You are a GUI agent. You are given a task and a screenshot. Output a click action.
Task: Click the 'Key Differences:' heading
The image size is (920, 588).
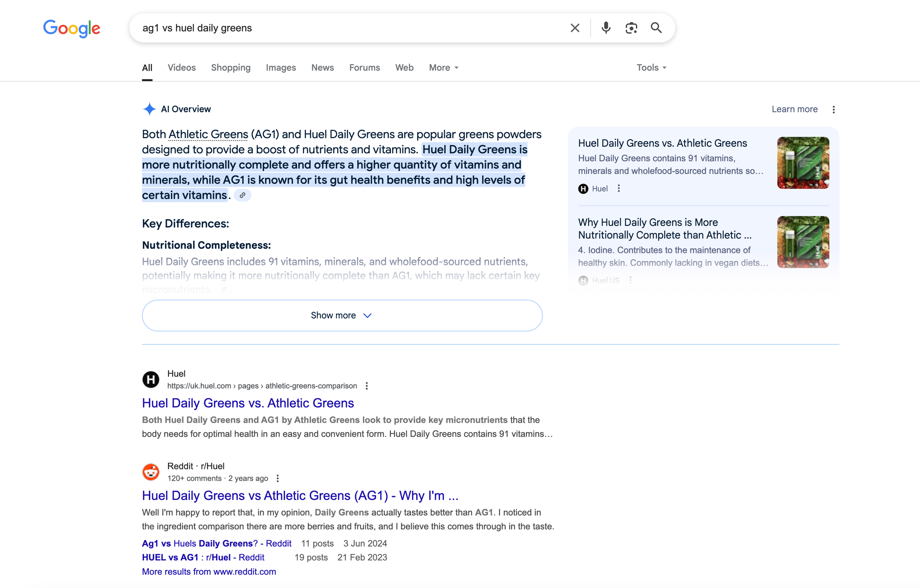[186, 224]
